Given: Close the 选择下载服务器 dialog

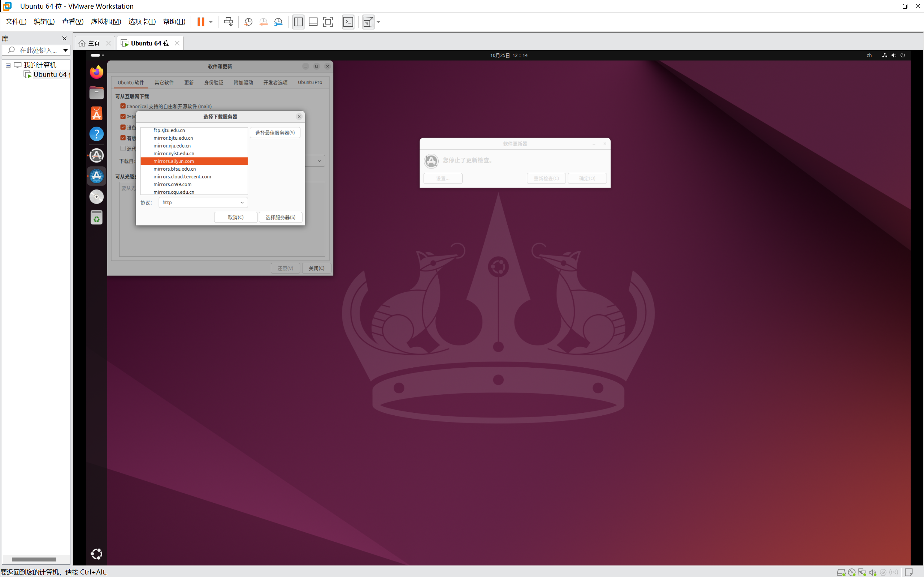Looking at the screenshot, I should [299, 117].
